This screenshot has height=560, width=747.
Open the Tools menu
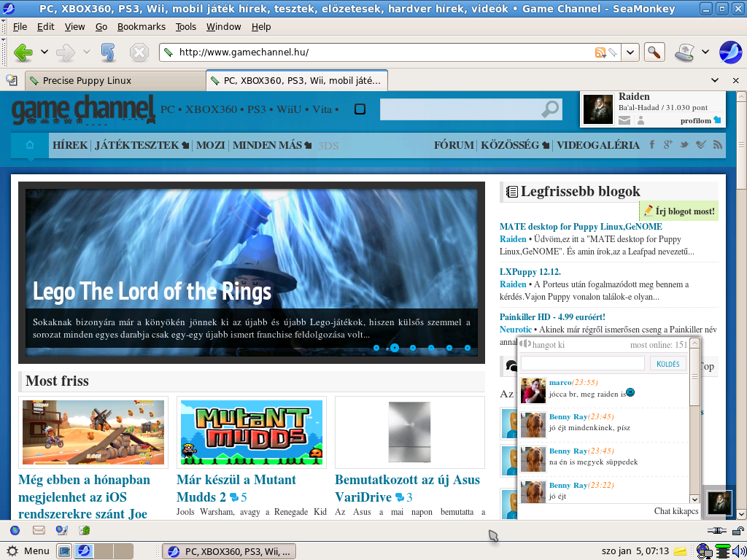click(x=186, y=27)
